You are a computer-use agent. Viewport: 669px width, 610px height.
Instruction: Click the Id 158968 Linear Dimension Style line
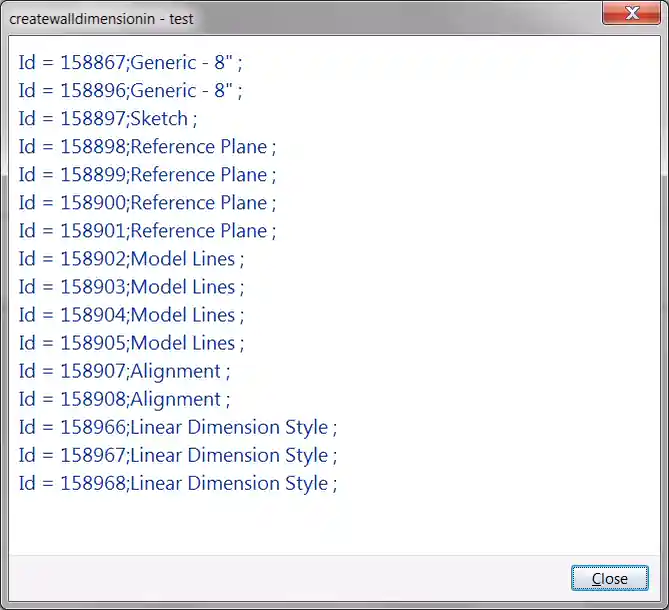[178, 483]
